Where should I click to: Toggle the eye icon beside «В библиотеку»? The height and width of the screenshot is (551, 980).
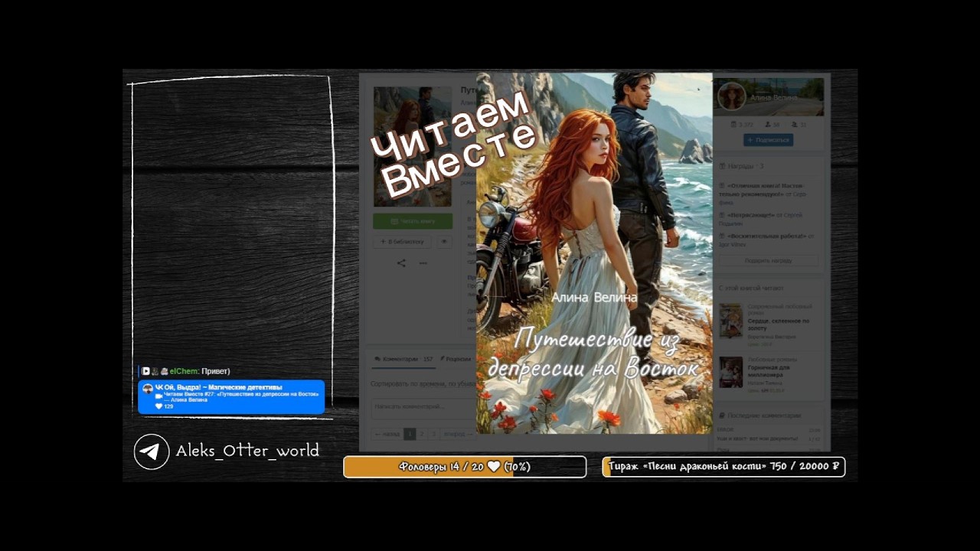tap(444, 242)
